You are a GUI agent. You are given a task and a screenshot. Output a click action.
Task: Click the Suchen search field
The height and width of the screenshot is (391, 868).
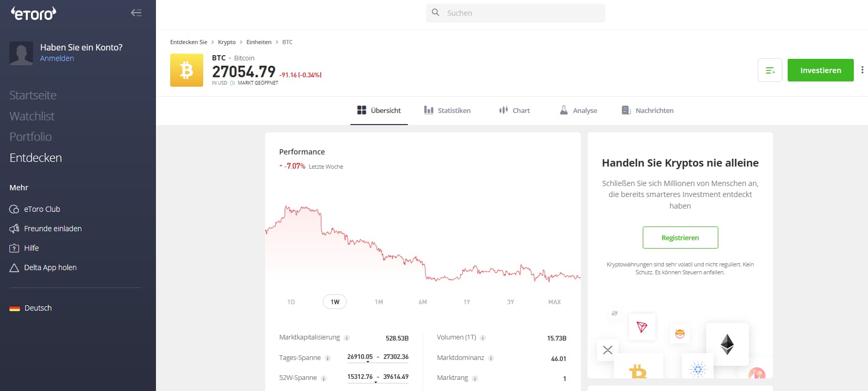click(x=516, y=13)
